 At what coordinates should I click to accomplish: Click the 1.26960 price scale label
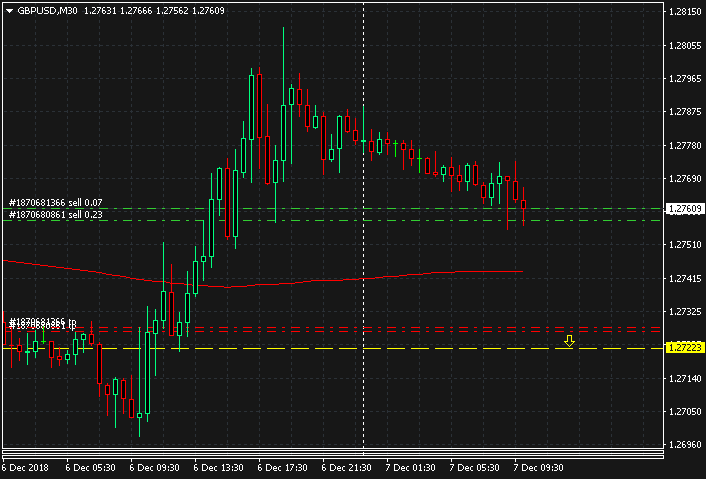pos(685,445)
